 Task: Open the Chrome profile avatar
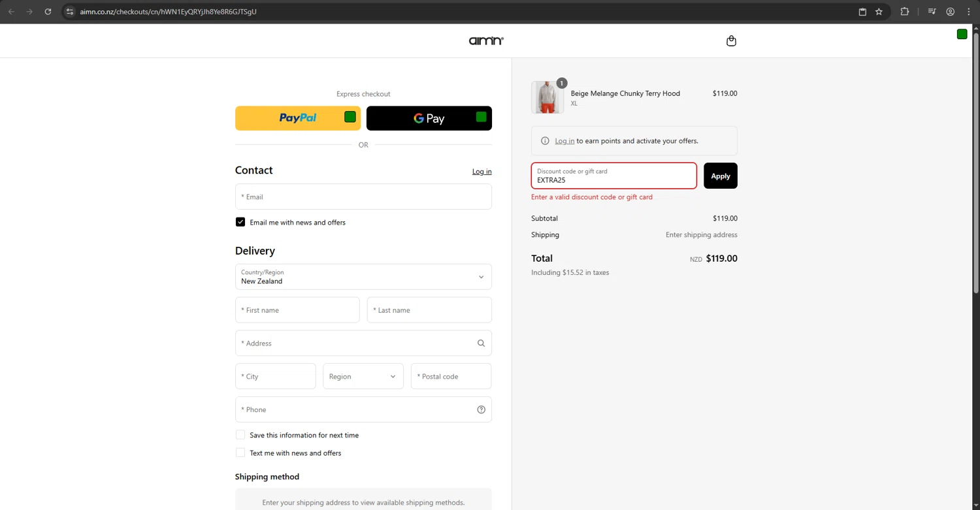click(x=951, y=12)
